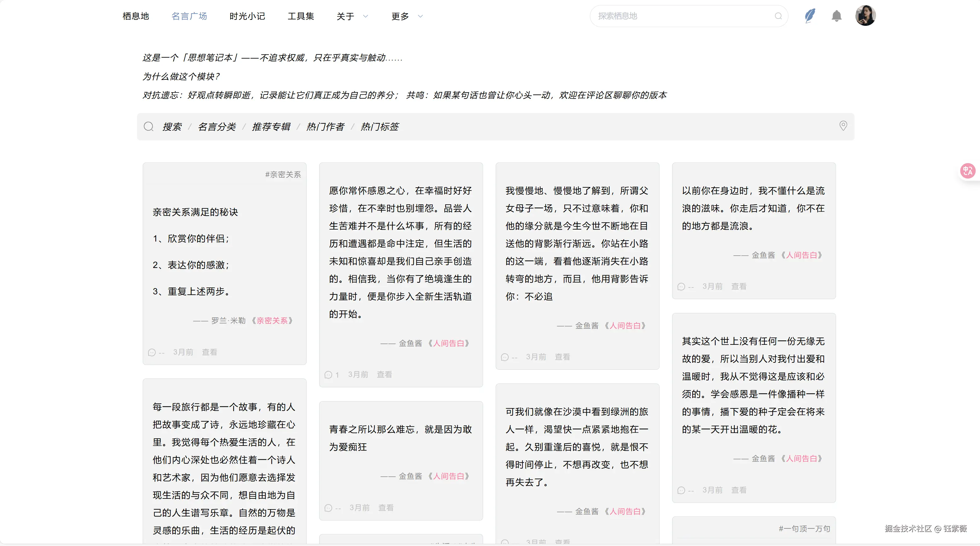The width and height of the screenshot is (980, 546).
Task: Open the comment bubble on the 亲密关系 quote card
Action: [152, 352]
